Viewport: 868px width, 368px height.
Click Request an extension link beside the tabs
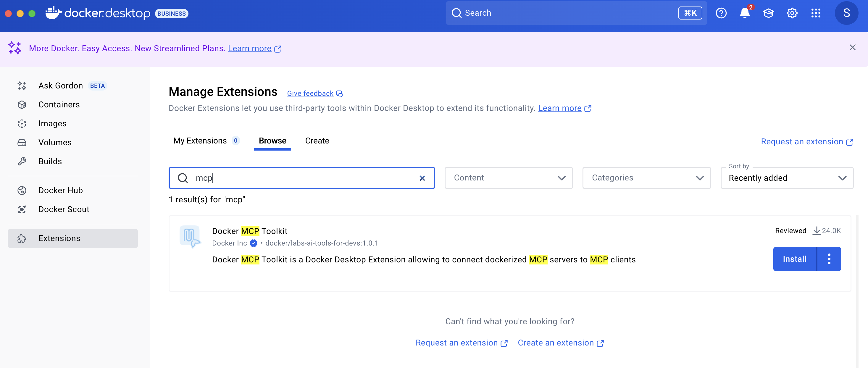807,141
